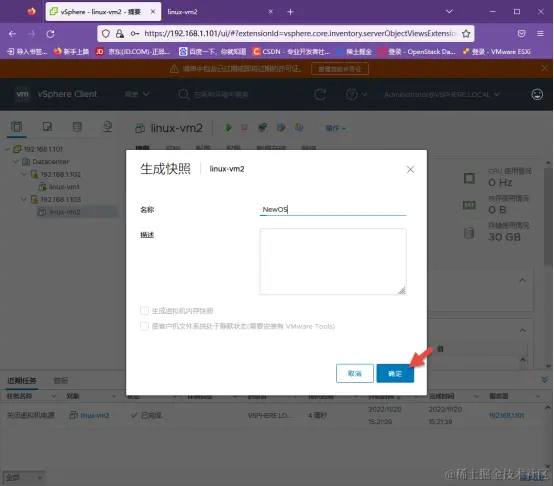The image size is (554, 486).
Task: Open the server column filter dropdown
Action: (x=538, y=396)
